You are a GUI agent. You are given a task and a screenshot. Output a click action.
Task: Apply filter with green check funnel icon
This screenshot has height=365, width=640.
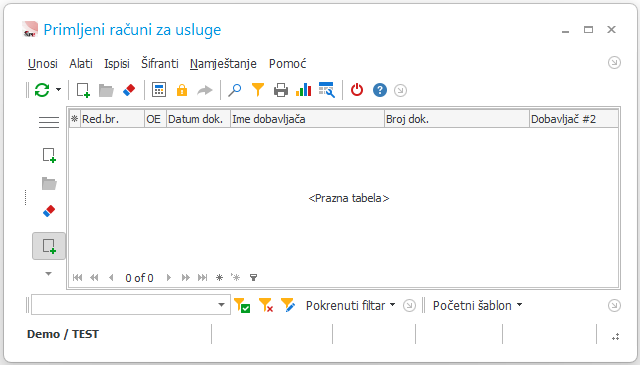(242, 305)
